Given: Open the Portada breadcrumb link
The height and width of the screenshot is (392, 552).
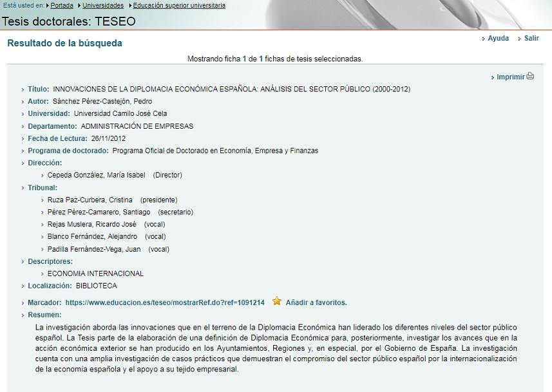Looking at the screenshot, I should (62, 6).
